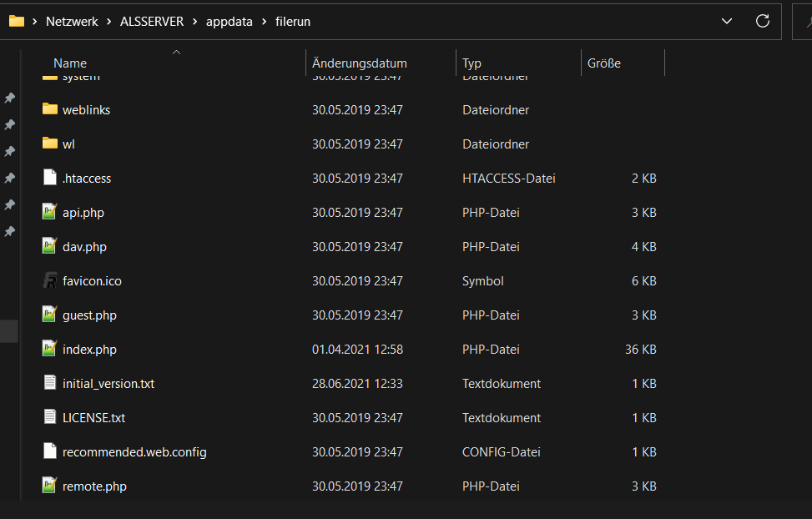Sort by the Größe column header
The width and height of the screenshot is (812, 519).
click(604, 63)
